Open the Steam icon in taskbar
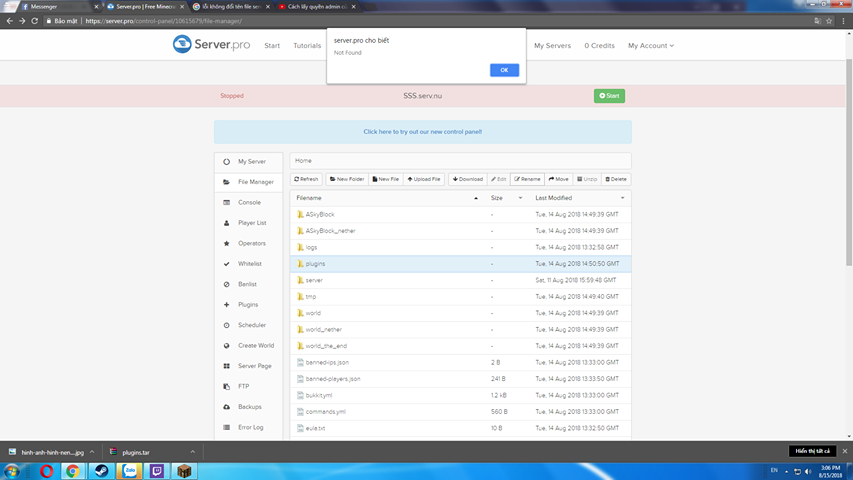853x480 pixels. (100, 471)
